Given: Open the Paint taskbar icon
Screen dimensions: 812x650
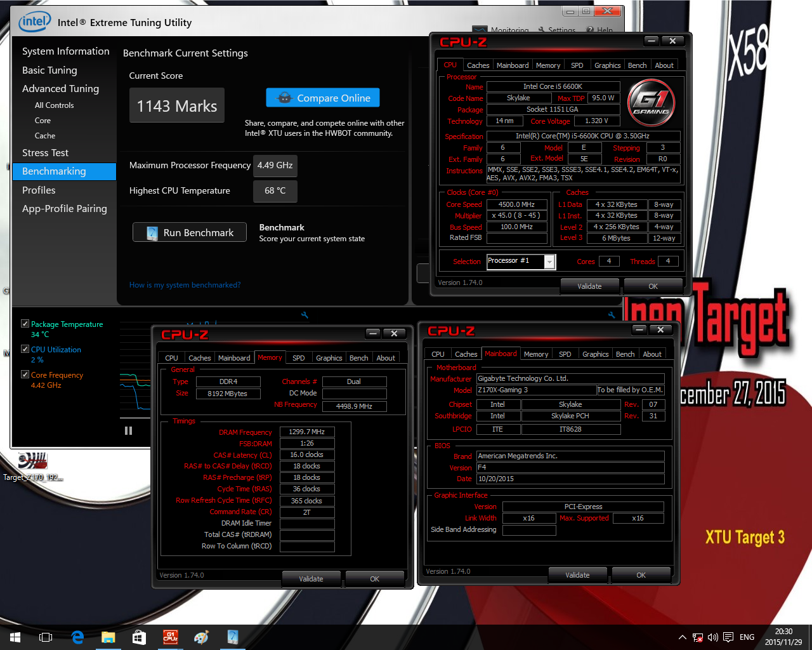Looking at the screenshot, I should pyautogui.click(x=201, y=637).
